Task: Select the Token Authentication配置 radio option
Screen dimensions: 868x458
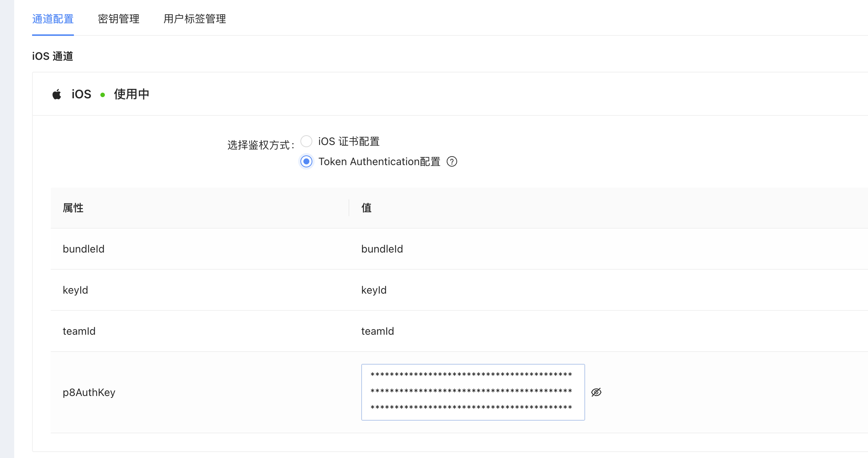Action: pos(306,161)
